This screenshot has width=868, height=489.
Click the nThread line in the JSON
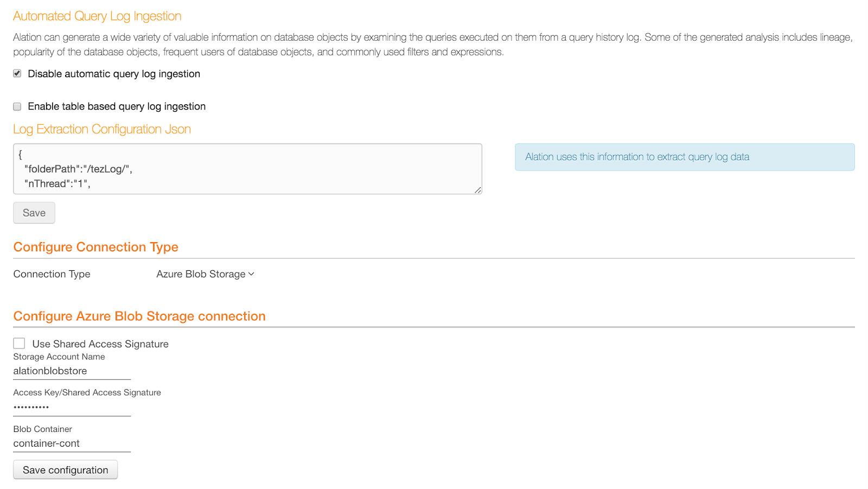tap(57, 183)
